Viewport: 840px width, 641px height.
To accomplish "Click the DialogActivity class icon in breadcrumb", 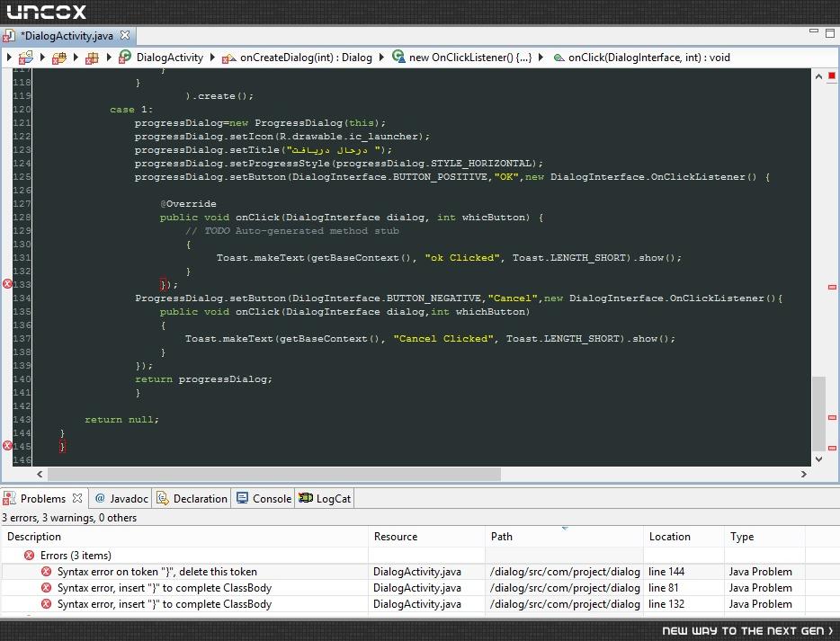I will (x=125, y=57).
